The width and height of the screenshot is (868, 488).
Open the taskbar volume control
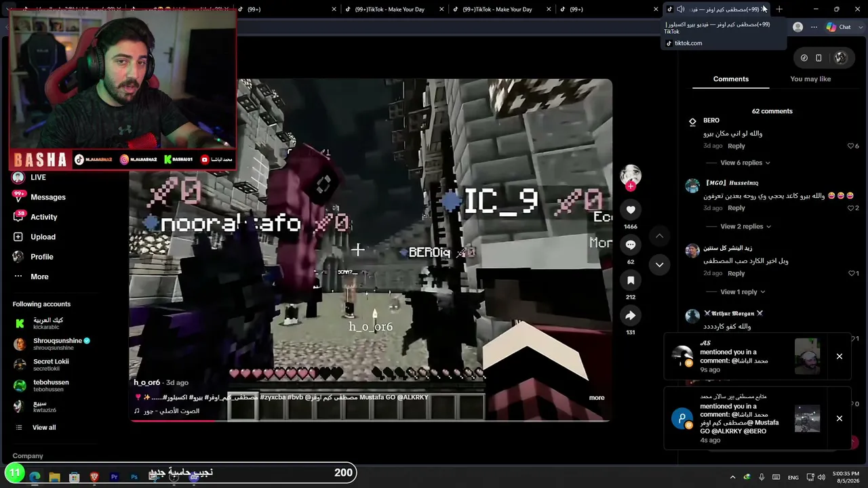(x=821, y=477)
